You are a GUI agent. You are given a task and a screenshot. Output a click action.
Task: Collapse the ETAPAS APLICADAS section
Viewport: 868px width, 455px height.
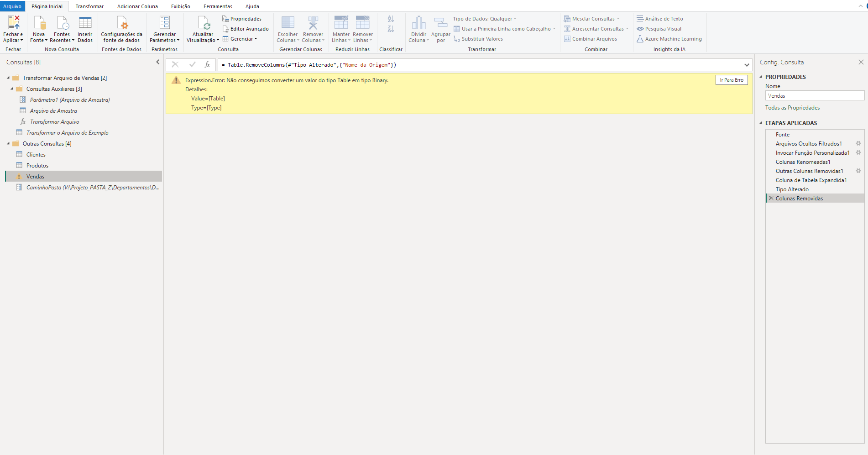761,123
